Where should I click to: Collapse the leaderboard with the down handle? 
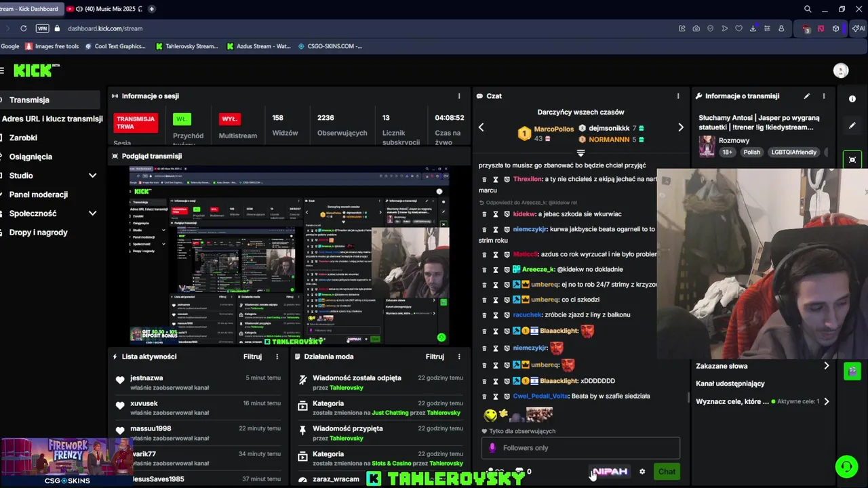tap(580, 152)
